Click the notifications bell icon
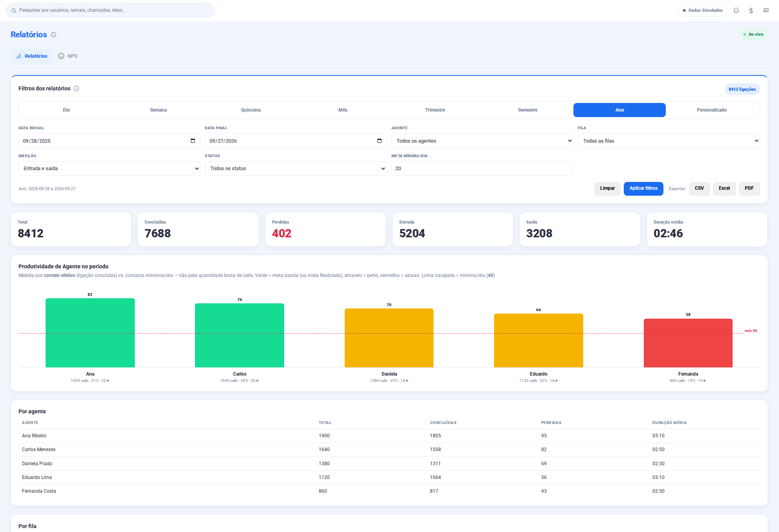Viewport: 779px width, 532px height. point(736,11)
